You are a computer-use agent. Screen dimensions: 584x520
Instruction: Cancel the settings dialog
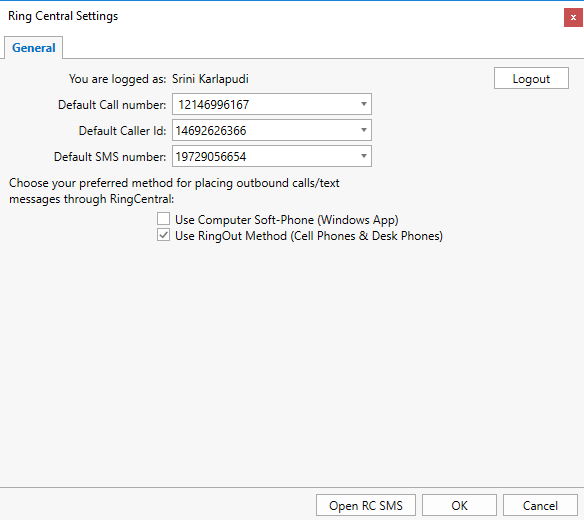pos(540,505)
